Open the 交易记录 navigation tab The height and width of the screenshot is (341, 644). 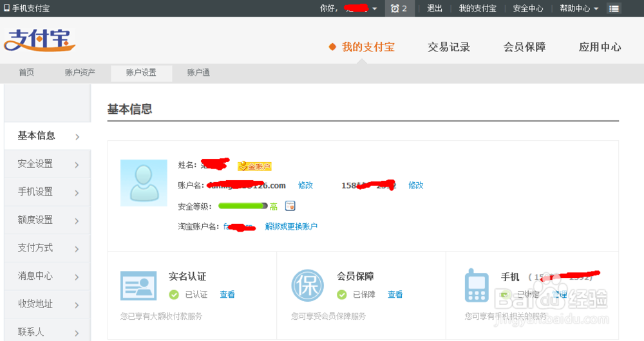pyautogui.click(x=449, y=47)
